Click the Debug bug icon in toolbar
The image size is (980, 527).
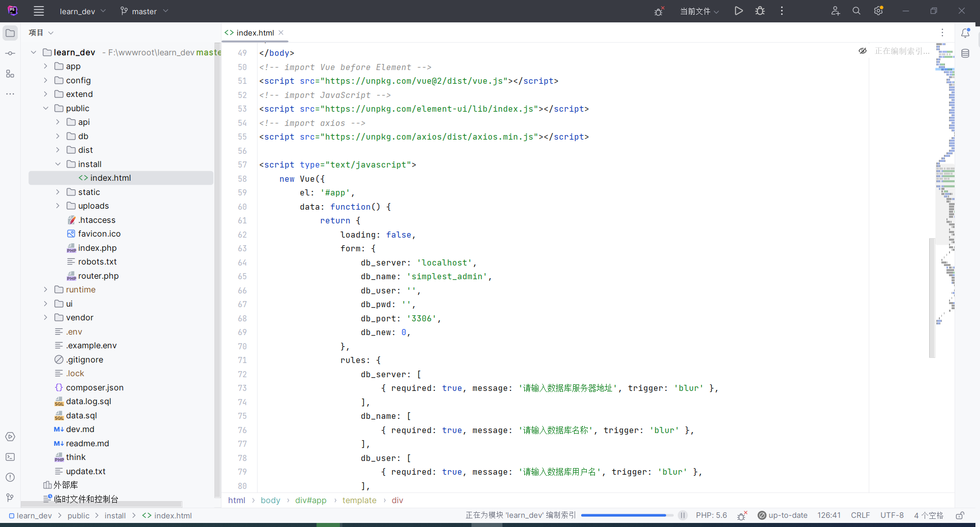760,11
